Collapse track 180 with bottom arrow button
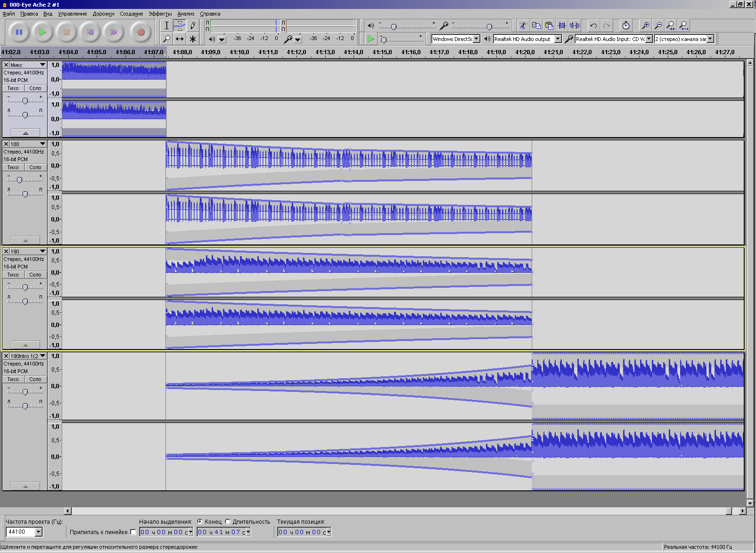 tap(25, 241)
